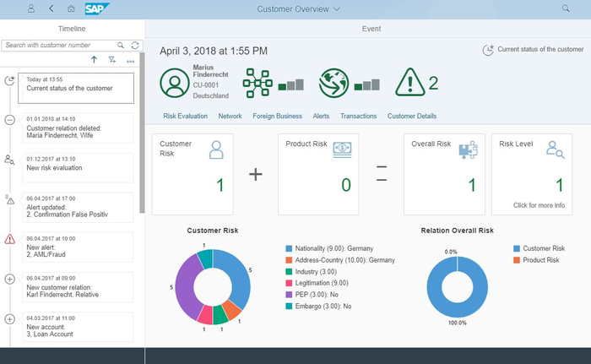The image size is (591, 364).
Task: Click the network risk level bars indicator
Action: click(291, 84)
